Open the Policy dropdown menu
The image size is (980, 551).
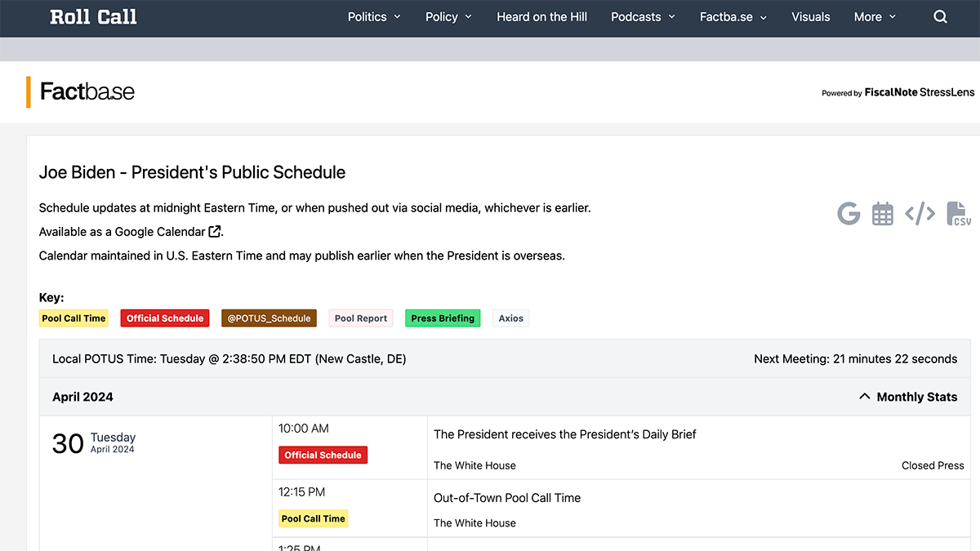tap(448, 17)
